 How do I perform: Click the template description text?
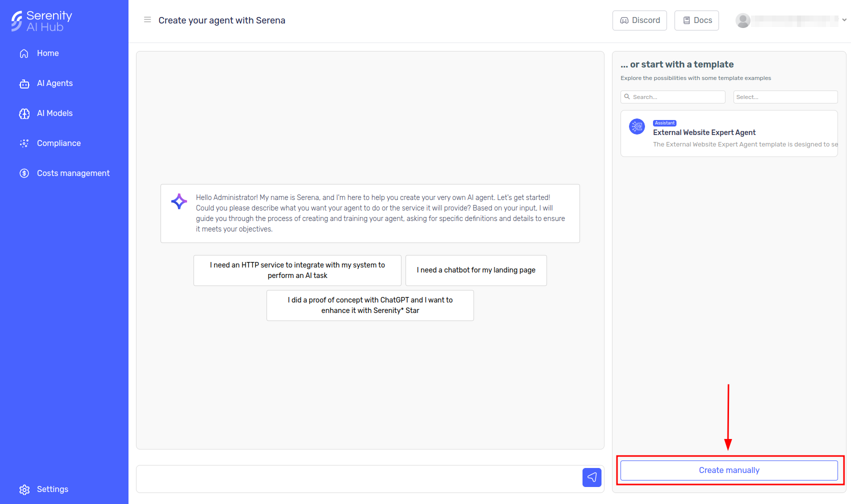pyautogui.click(x=745, y=144)
